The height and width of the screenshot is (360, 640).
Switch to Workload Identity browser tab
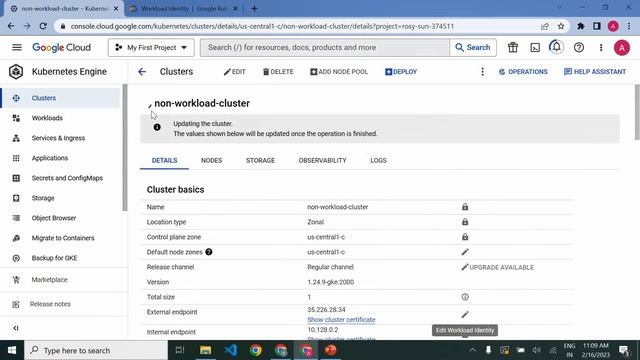point(184,9)
